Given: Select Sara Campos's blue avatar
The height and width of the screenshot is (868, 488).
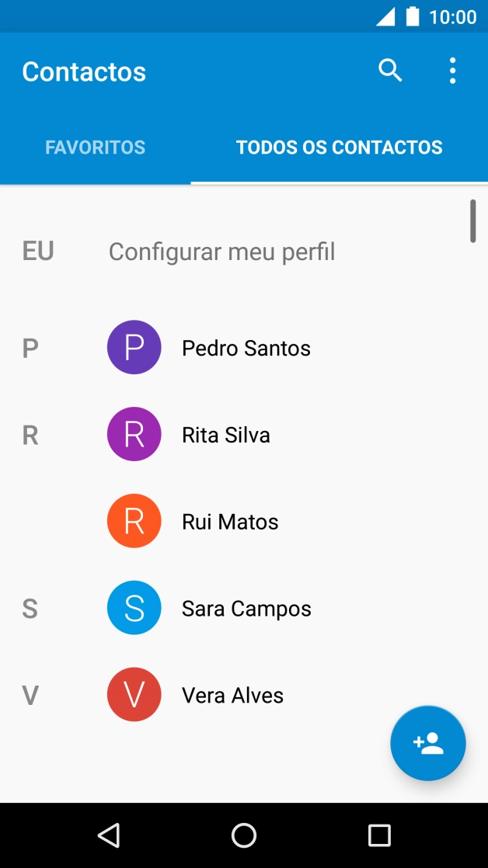Looking at the screenshot, I should coord(134,607).
